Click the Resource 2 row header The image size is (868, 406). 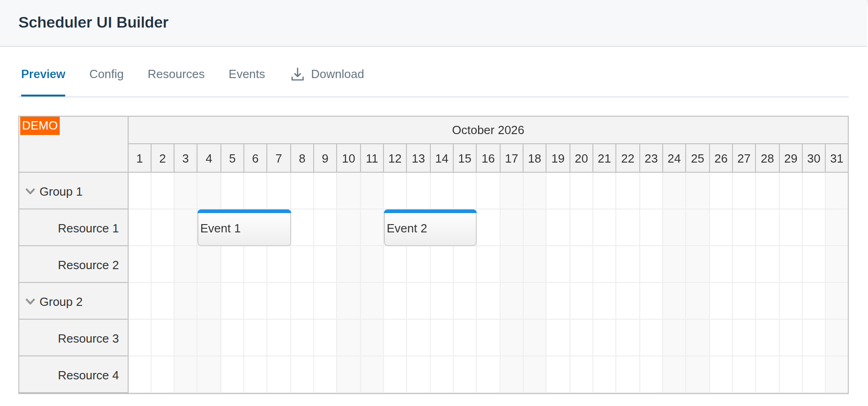(x=73, y=265)
